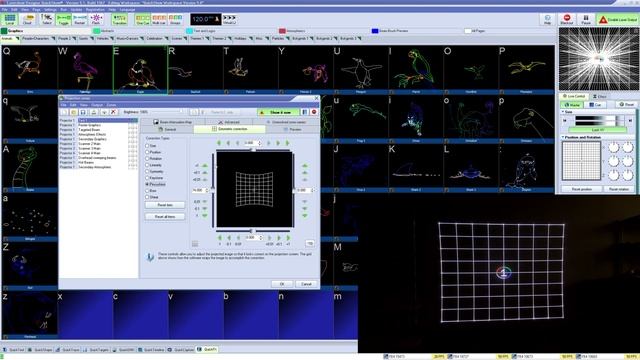Viewport: 640px width, 360px height.
Task: Click the open folder icon in Projection zones toolbar
Action: click(73, 112)
